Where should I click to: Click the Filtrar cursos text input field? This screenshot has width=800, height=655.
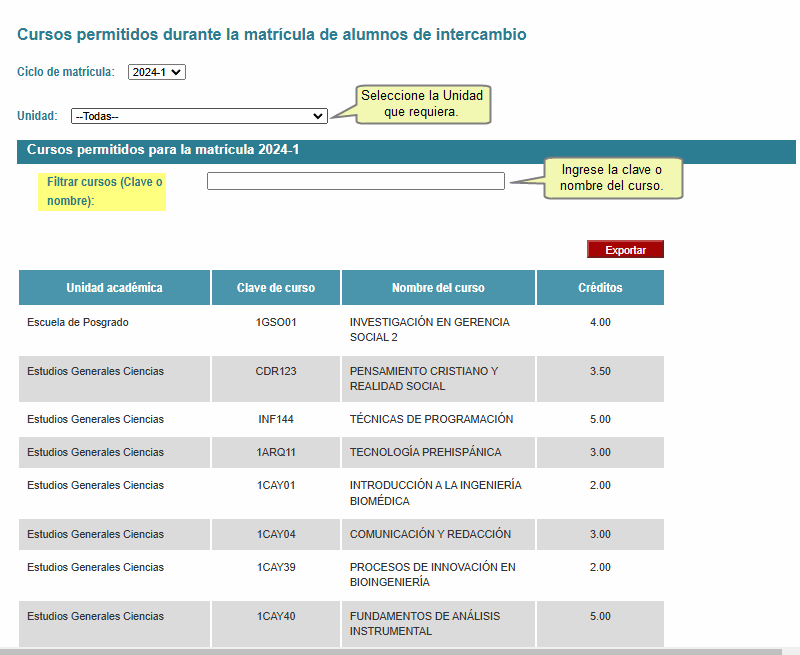pos(356,181)
